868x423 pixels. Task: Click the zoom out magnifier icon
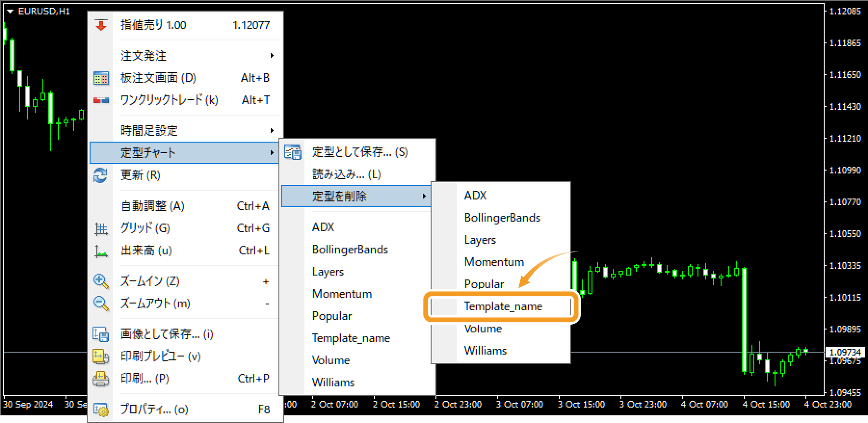click(x=101, y=304)
